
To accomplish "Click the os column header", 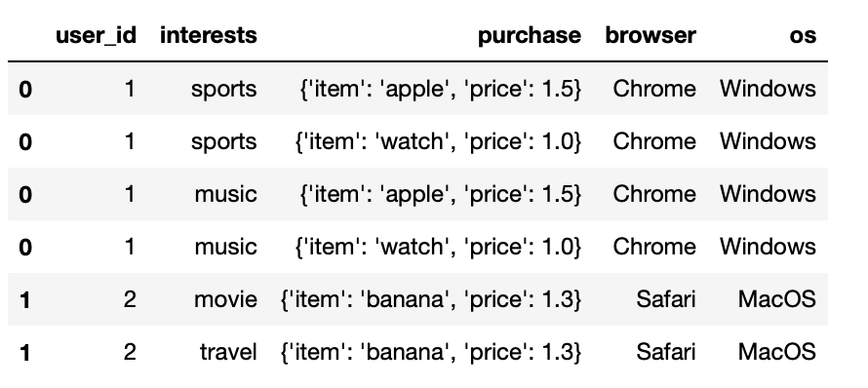I will 803,36.
